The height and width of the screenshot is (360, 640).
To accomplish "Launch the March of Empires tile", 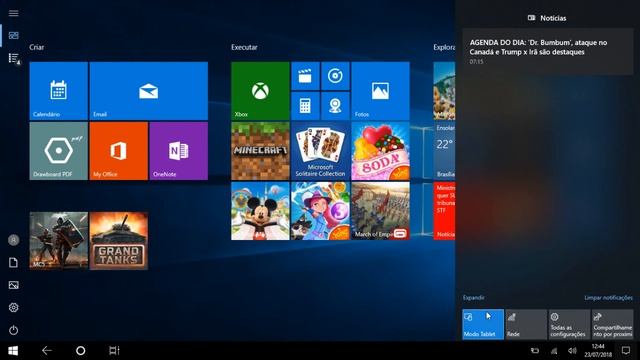I will (380, 211).
